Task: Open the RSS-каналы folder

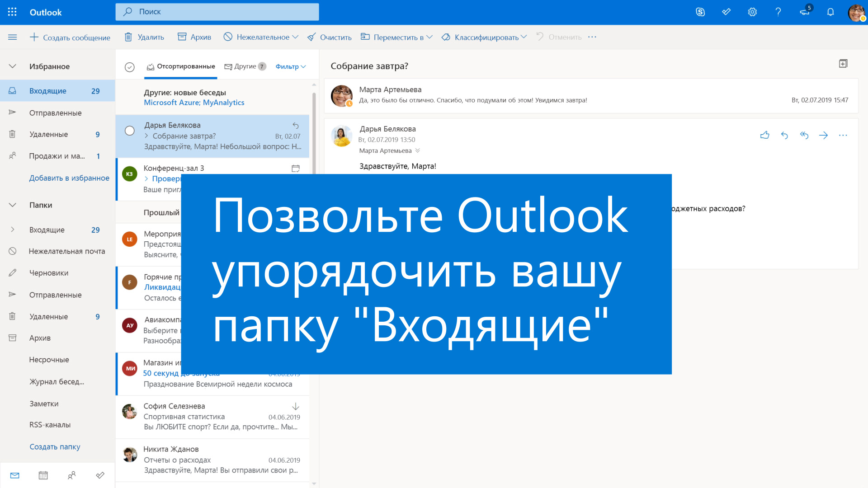Action: tap(58, 425)
